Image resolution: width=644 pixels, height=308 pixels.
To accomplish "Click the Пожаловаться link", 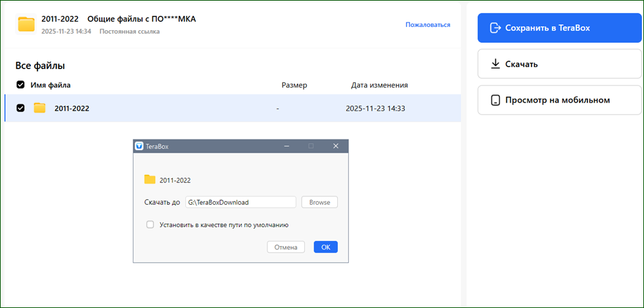I will coord(428,24).
